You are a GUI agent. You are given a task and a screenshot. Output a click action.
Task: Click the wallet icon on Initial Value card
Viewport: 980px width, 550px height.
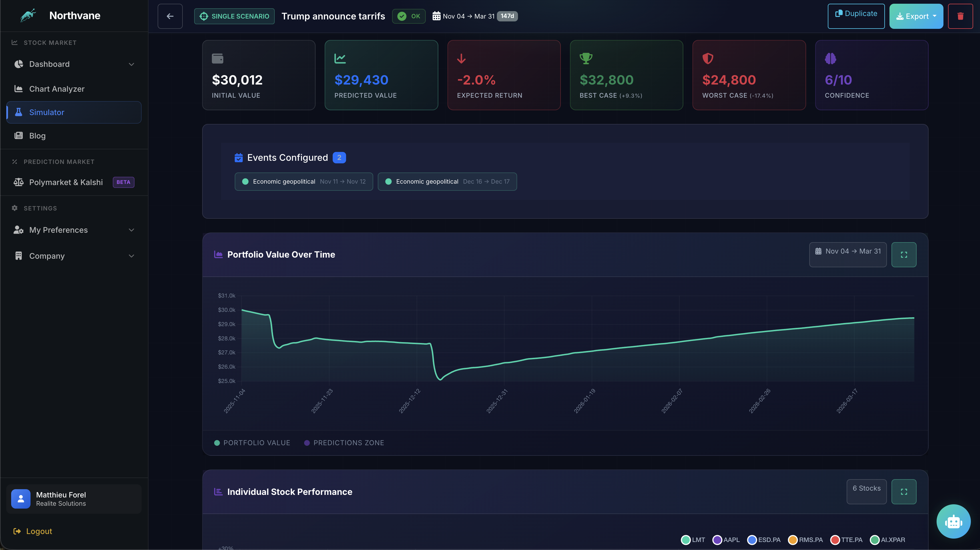pyautogui.click(x=218, y=59)
